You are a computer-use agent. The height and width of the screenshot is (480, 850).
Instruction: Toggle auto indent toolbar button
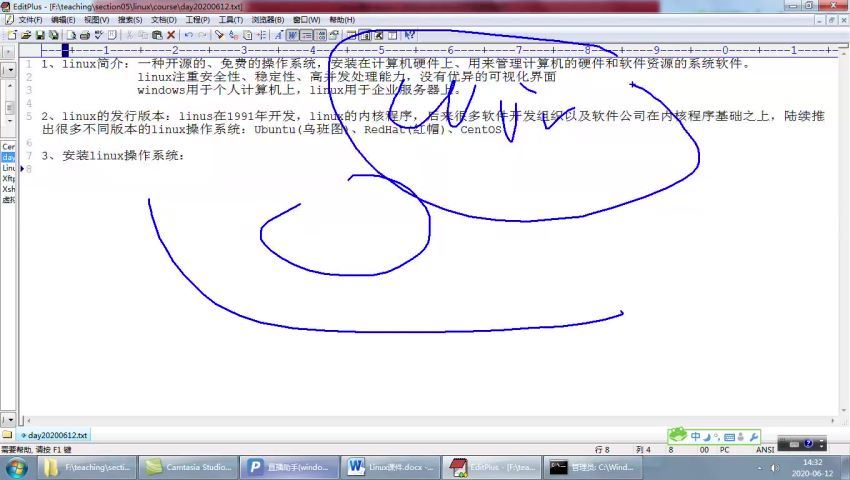click(306, 35)
